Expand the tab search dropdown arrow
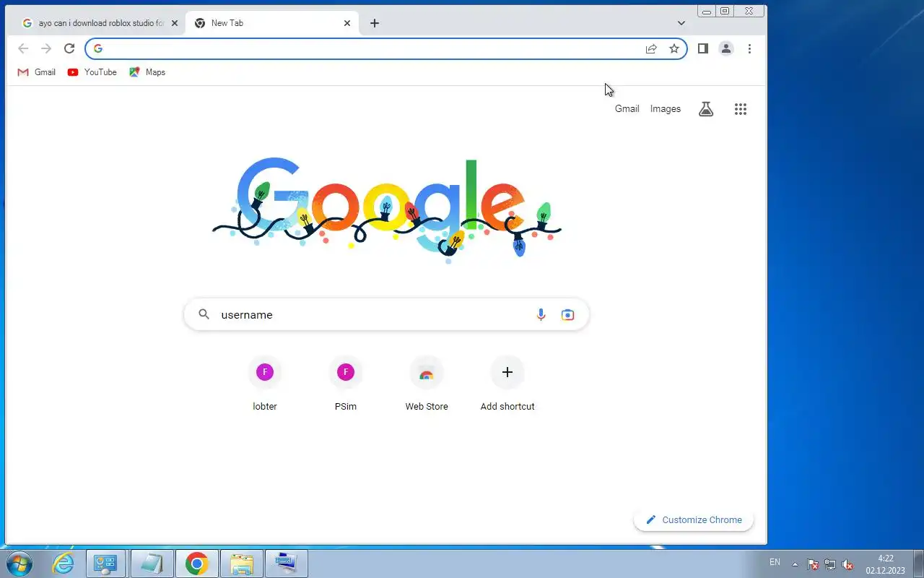The height and width of the screenshot is (578, 924). (x=681, y=23)
